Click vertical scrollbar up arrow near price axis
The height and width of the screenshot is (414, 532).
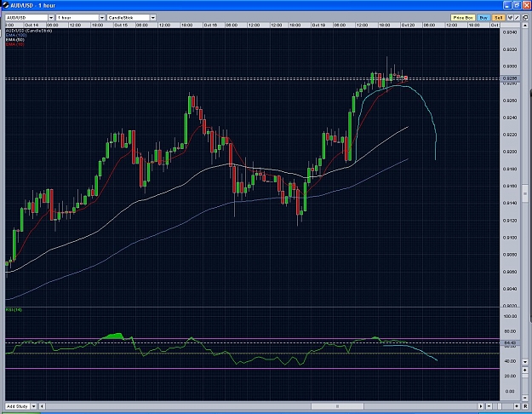coord(525,26)
